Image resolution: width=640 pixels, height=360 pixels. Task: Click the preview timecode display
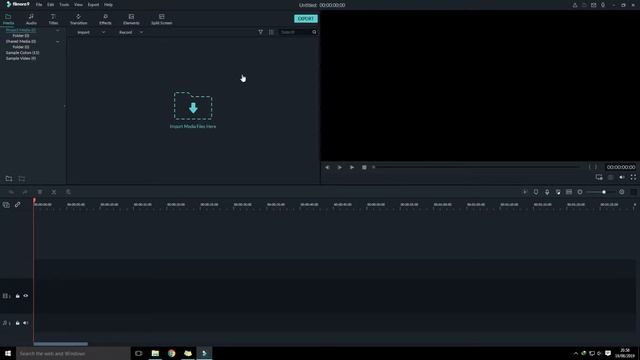click(x=621, y=167)
